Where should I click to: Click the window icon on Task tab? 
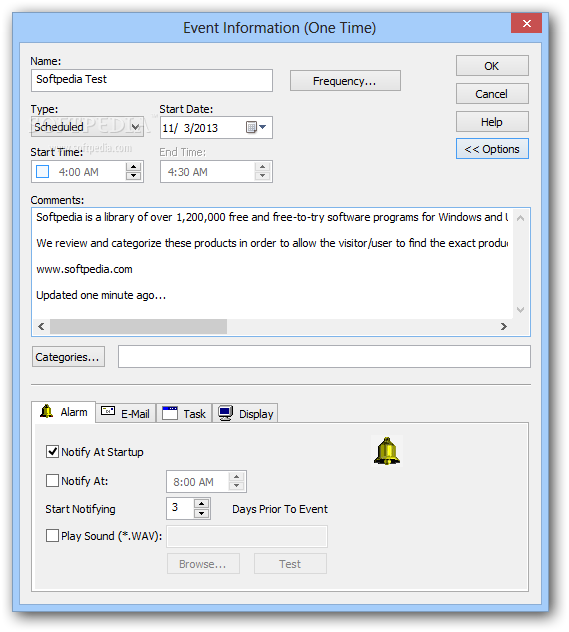(169, 413)
